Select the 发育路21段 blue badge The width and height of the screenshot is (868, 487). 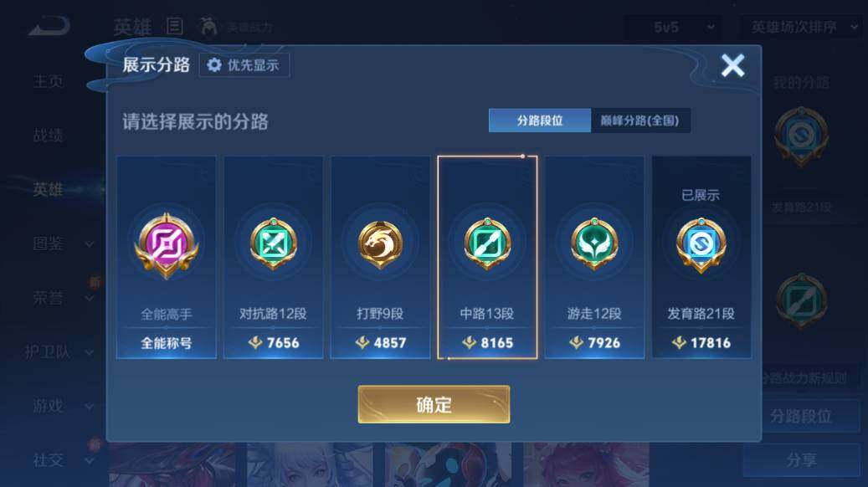coord(701,244)
